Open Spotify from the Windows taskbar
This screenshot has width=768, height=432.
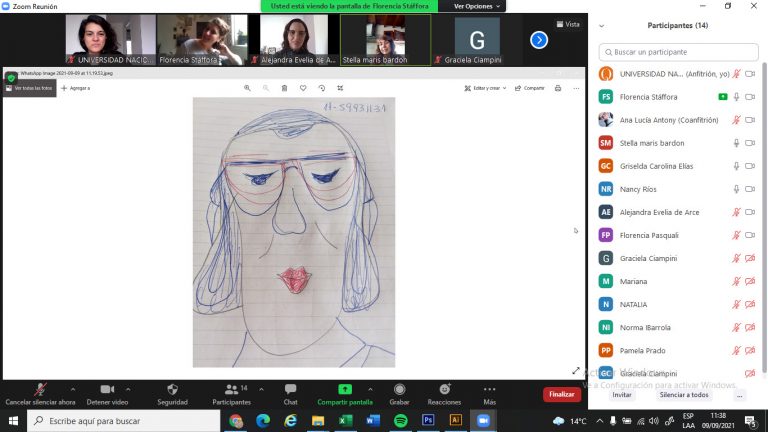click(400, 421)
